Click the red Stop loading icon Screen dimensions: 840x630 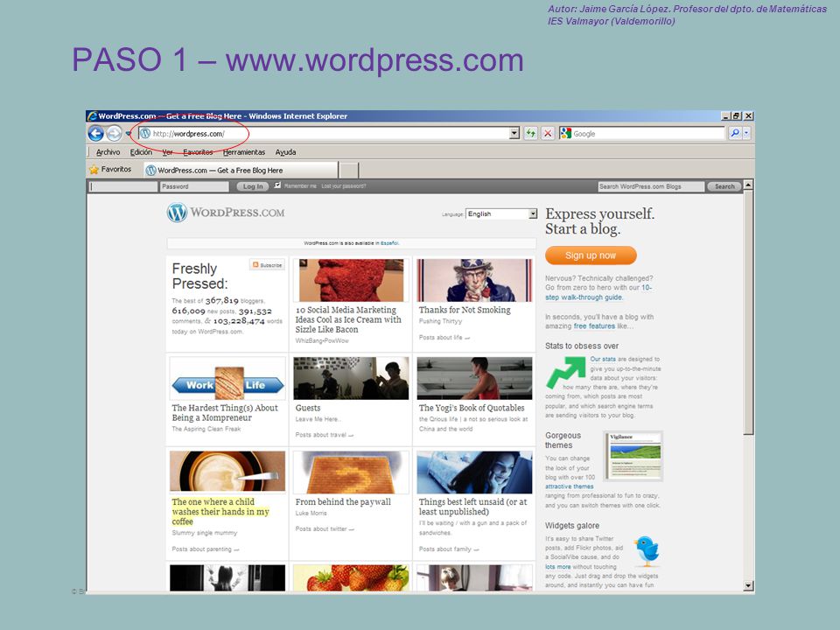point(548,133)
